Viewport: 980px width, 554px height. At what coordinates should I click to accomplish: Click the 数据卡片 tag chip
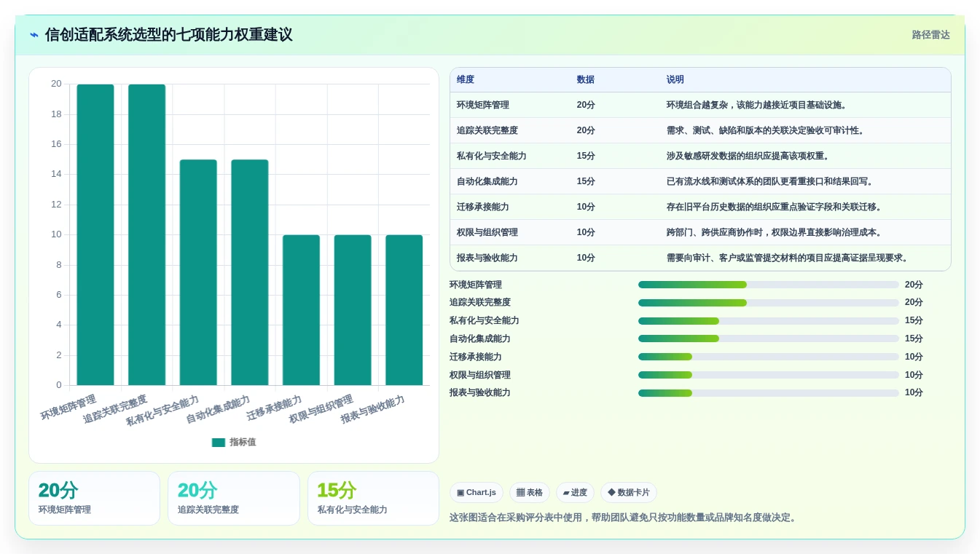tap(629, 493)
